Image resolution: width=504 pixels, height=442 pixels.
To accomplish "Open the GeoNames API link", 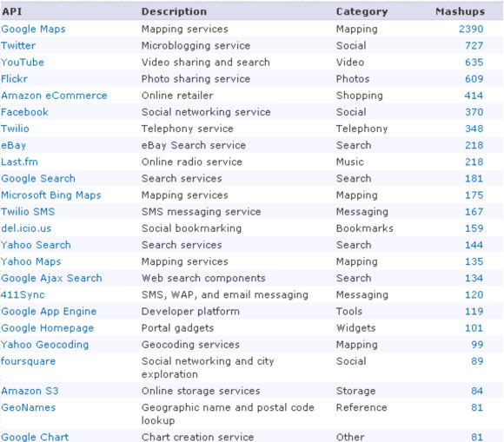I will (x=29, y=407).
